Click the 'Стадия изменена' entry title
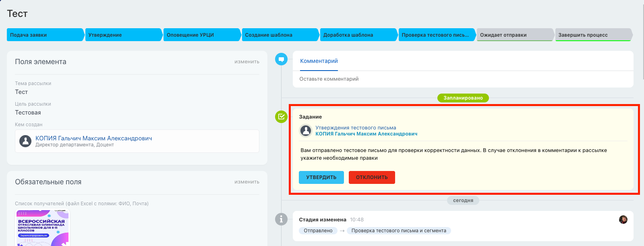The image size is (644, 246). [x=323, y=220]
